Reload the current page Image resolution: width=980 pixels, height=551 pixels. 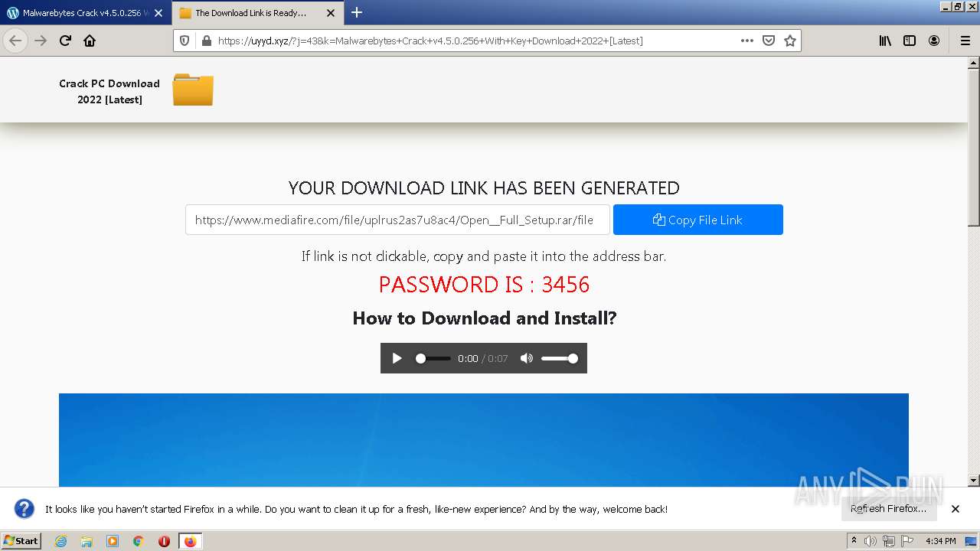tap(65, 41)
